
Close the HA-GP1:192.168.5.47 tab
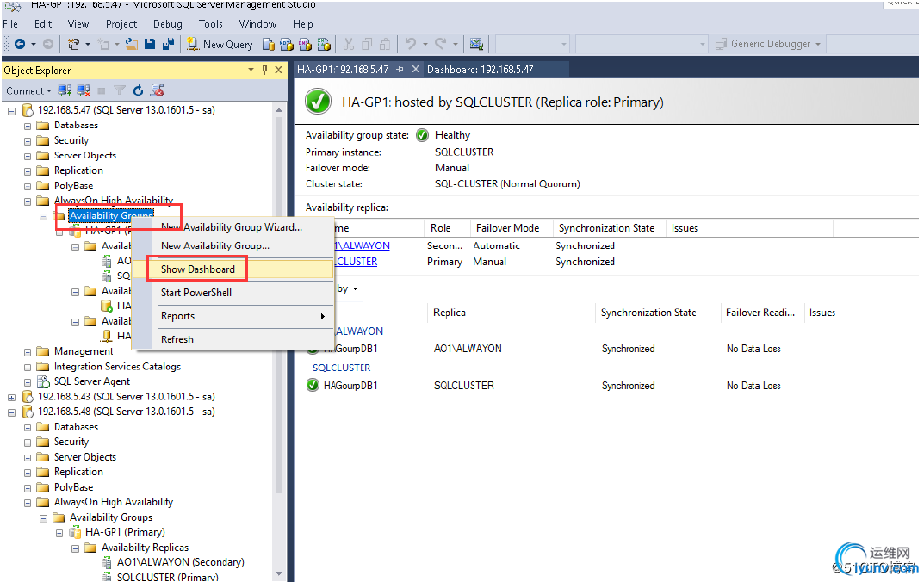pyautogui.click(x=415, y=70)
